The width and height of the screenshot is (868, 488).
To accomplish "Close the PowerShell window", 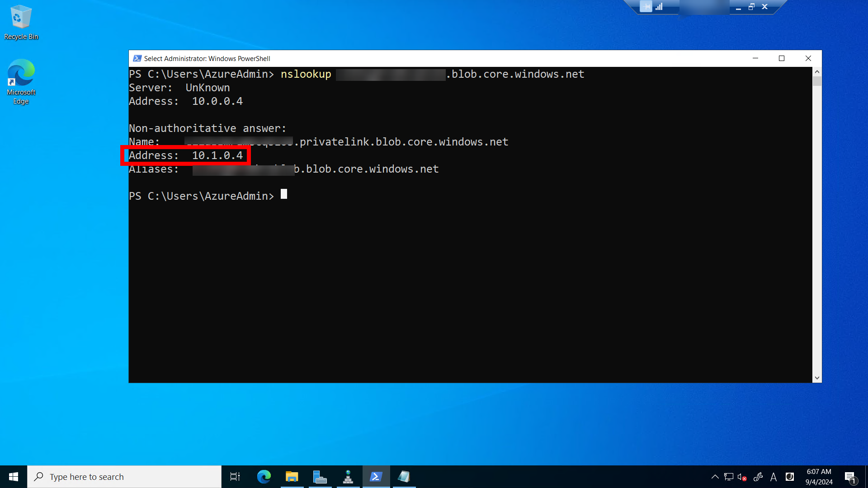I will [808, 58].
